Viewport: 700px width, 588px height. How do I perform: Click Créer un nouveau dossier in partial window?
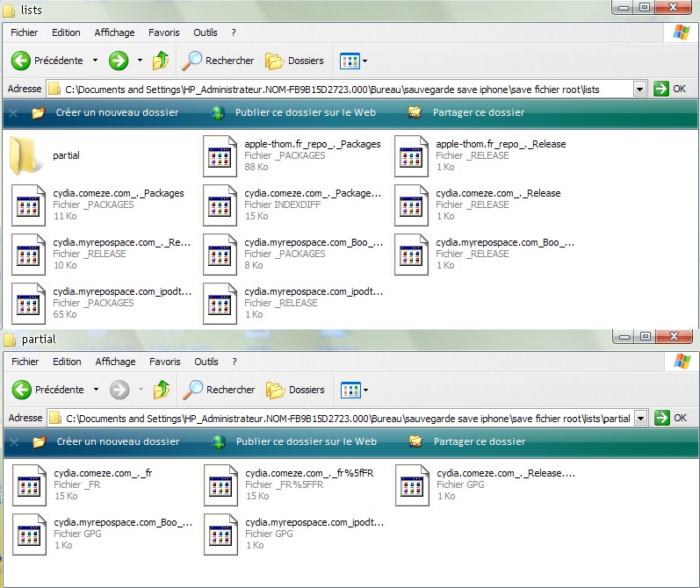[106, 441]
